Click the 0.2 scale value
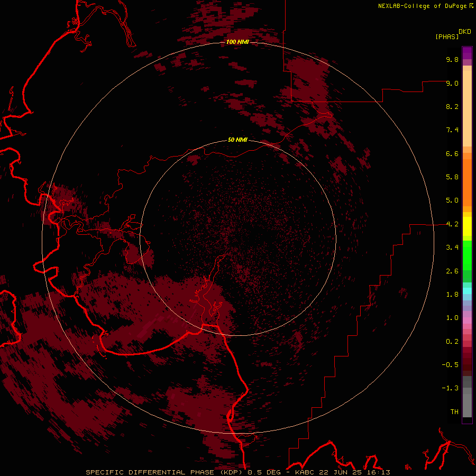The image size is (476, 476). tap(452, 342)
